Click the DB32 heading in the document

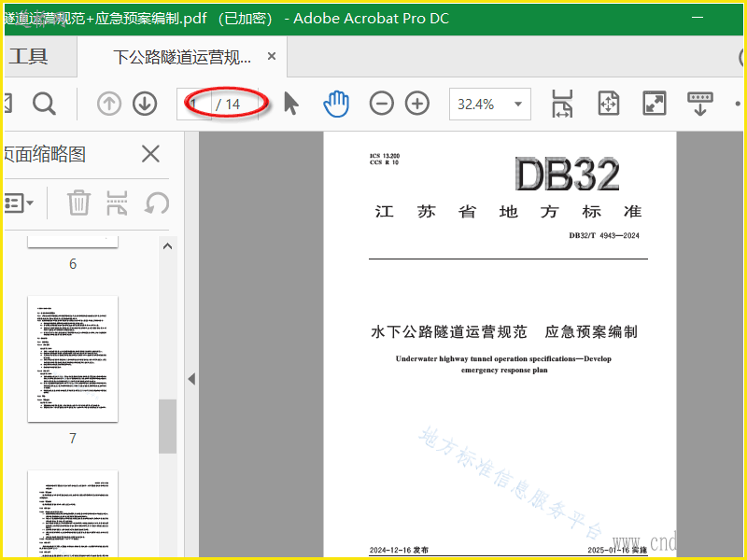click(567, 175)
